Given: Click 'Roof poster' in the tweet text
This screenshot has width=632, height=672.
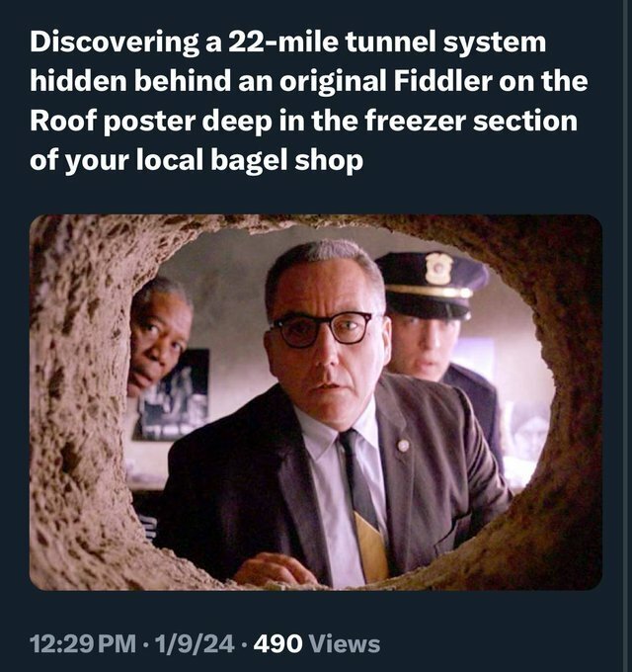Looking at the screenshot, I should pyautogui.click(x=113, y=123).
